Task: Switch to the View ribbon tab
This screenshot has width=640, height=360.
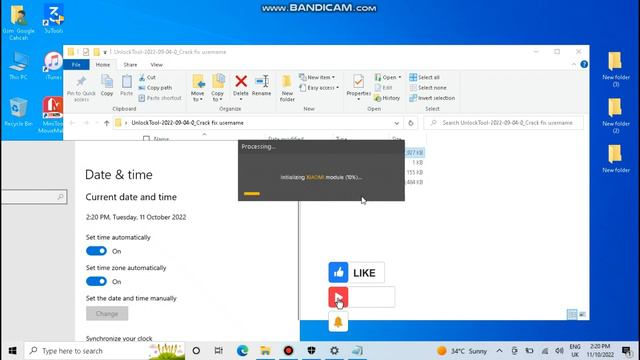Action: point(156,64)
